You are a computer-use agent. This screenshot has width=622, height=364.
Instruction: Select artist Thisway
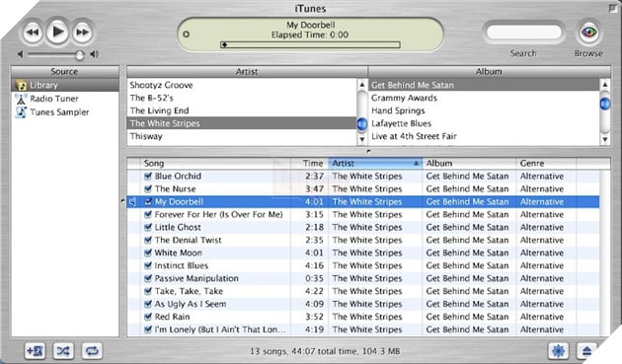point(242,136)
